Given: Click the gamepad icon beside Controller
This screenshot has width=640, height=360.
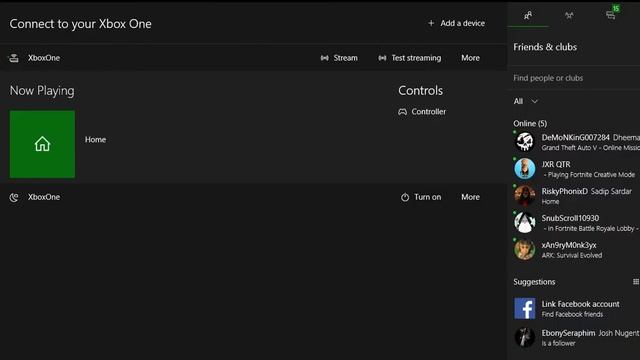Looking at the screenshot, I should pos(402,111).
